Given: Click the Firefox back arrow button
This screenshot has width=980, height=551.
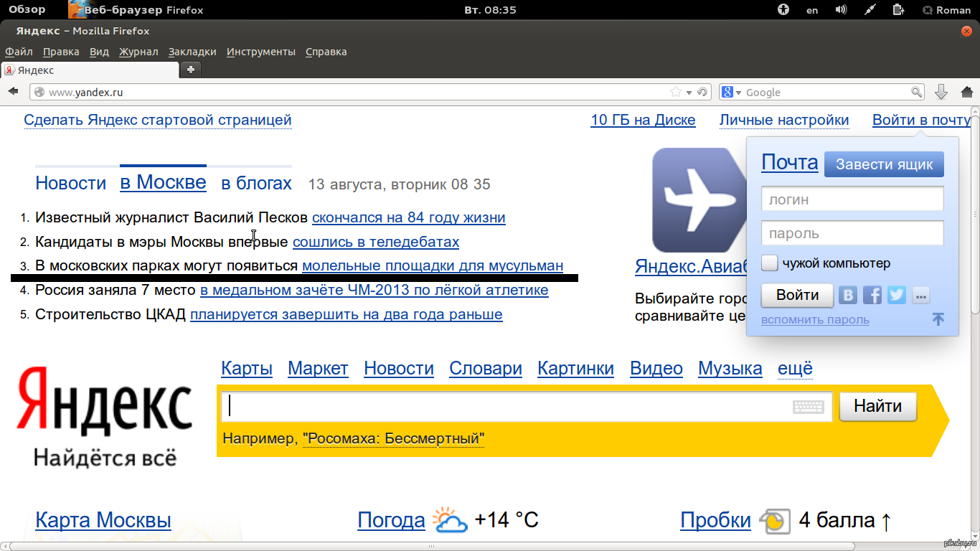Looking at the screenshot, I should coord(13,92).
